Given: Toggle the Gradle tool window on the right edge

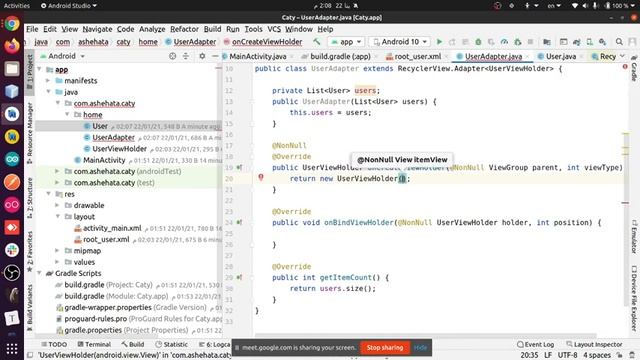Looking at the screenshot, I should [634, 68].
